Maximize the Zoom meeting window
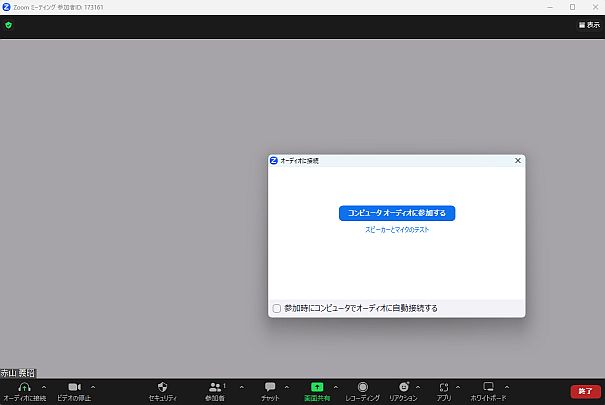Image resolution: width=605 pixels, height=405 pixels. pyautogui.click(x=573, y=7)
